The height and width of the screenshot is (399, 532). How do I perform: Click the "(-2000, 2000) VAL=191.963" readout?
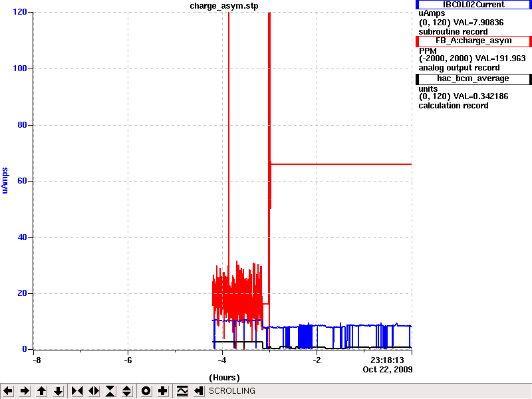click(x=472, y=59)
